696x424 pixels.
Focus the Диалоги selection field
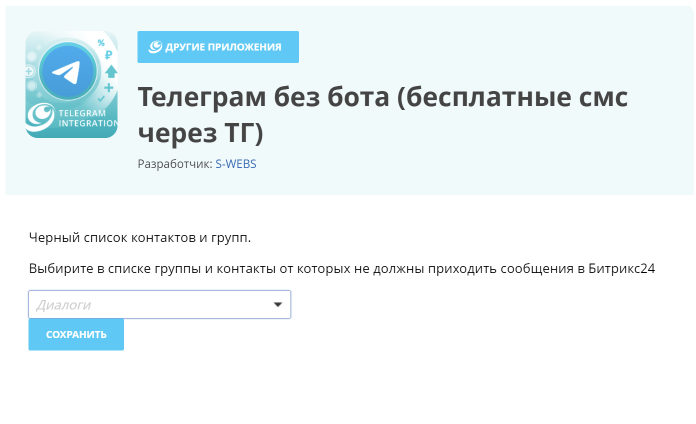(x=159, y=305)
